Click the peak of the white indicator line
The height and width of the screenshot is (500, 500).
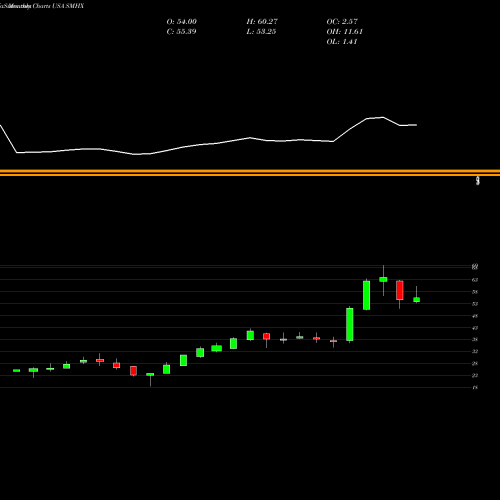[x=383, y=117]
